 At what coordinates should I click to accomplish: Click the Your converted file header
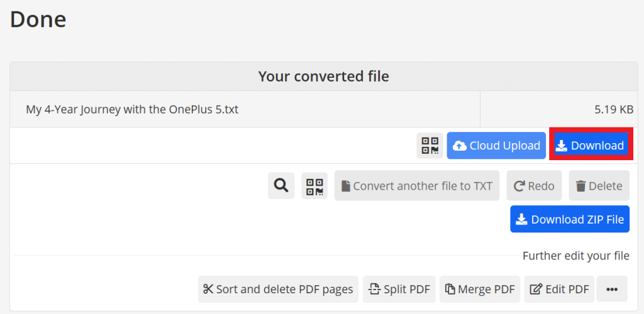(x=323, y=77)
